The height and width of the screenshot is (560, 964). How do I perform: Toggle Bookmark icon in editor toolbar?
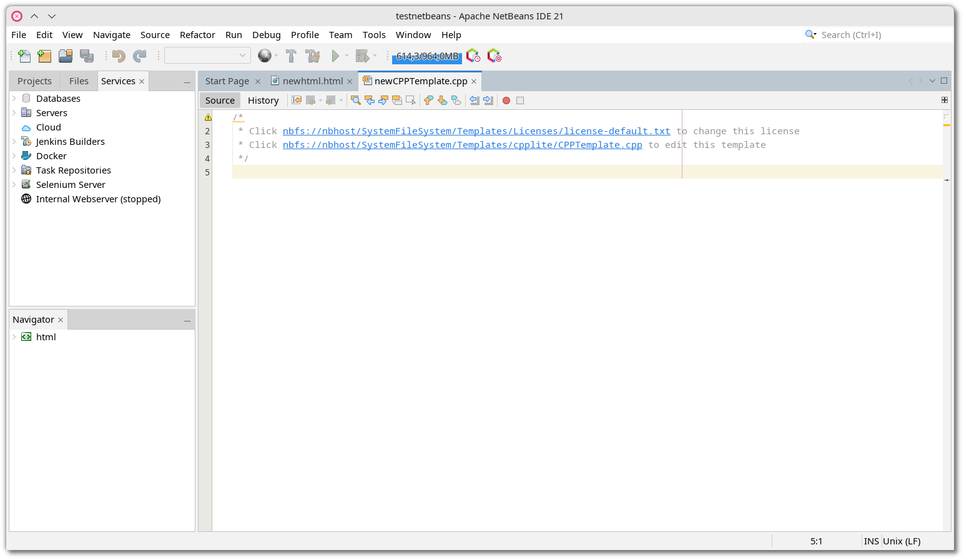[456, 101]
